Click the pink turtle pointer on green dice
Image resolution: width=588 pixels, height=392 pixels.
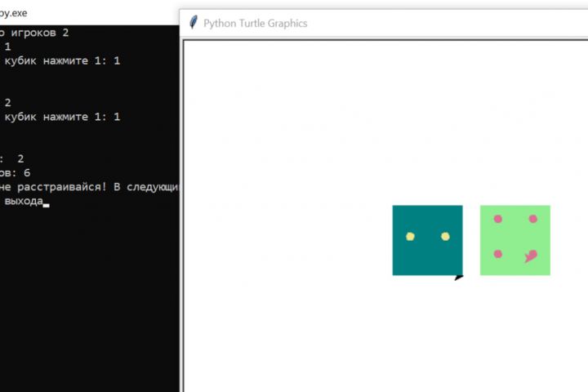[x=531, y=256]
